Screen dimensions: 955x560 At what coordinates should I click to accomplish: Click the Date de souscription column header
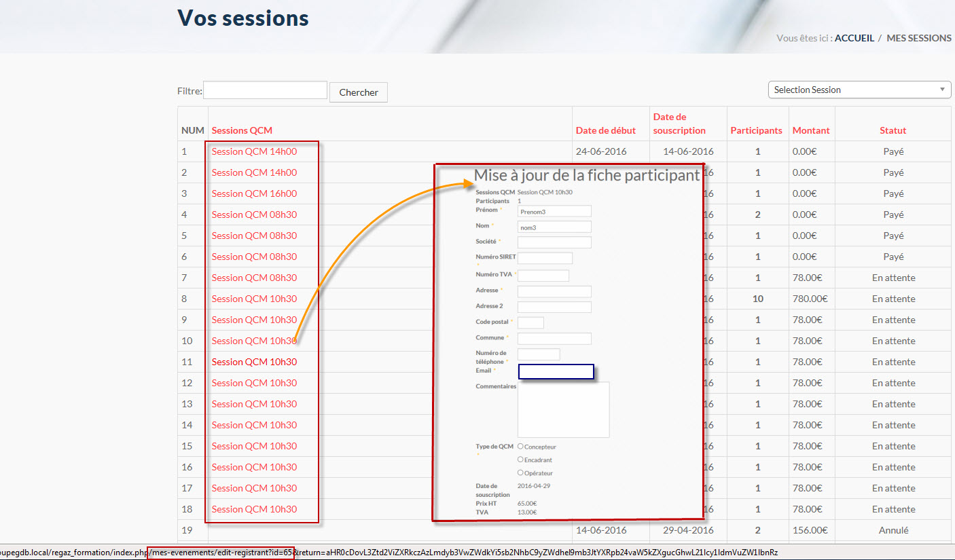coord(679,124)
